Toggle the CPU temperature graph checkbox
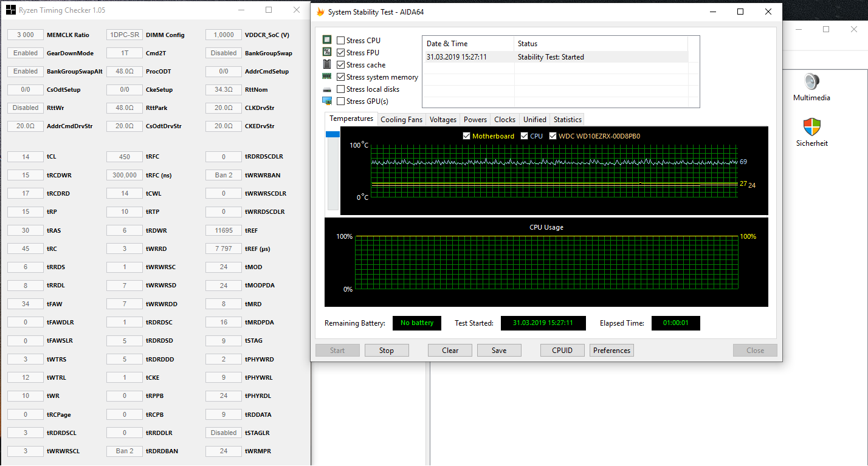Screen dimensions: 868x466 click(x=525, y=136)
